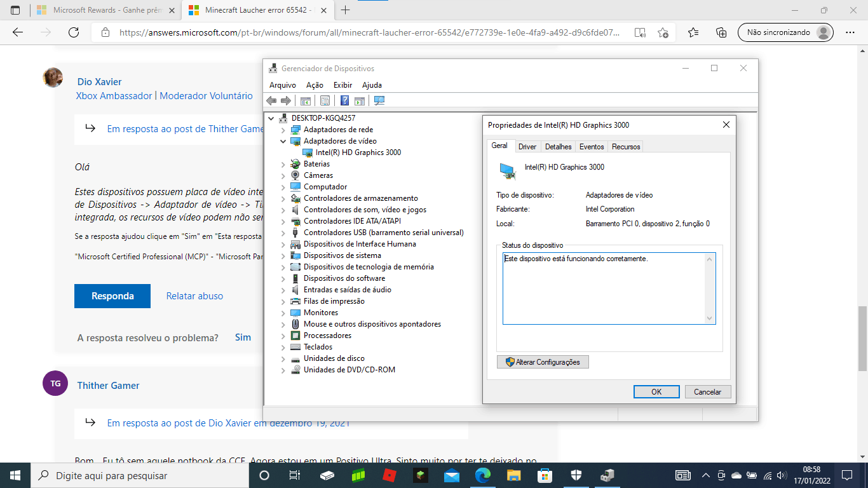Image resolution: width=868 pixels, height=488 pixels.
Task: Expand the Baterias node
Action: click(x=283, y=164)
